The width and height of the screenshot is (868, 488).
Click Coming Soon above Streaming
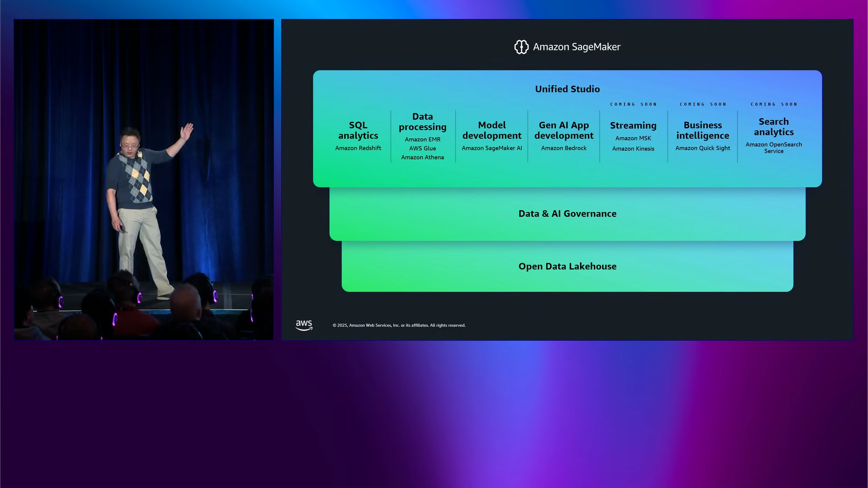click(x=633, y=104)
